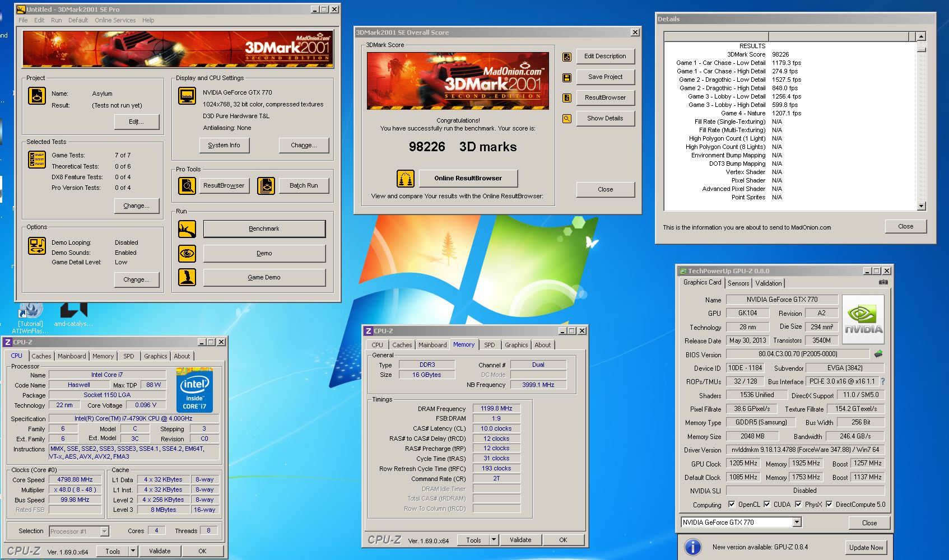Click the Online ResultBrowser people icon
949x560 pixels.
click(405, 179)
